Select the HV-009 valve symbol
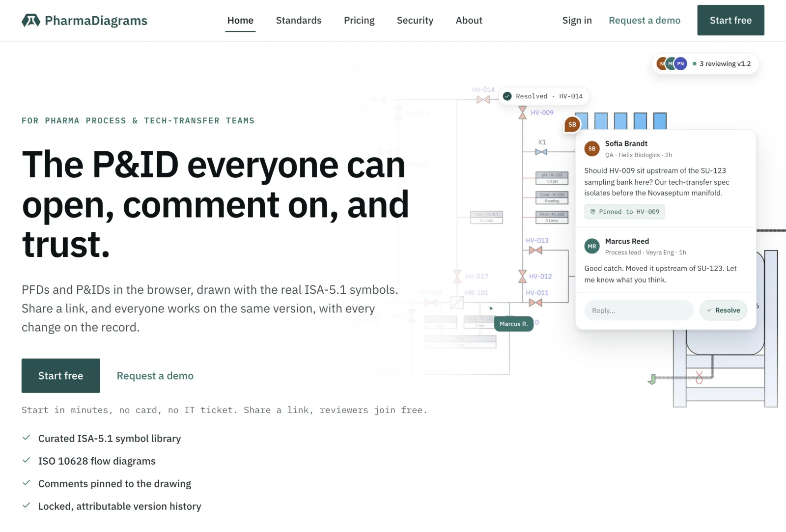The width and height of the screenshot is (786, 532). (x=523, y=112)
